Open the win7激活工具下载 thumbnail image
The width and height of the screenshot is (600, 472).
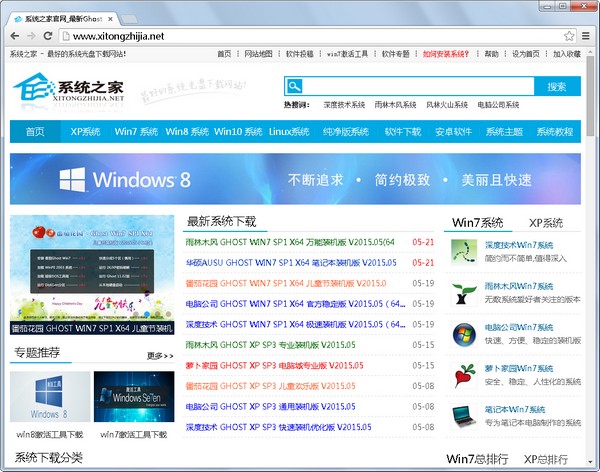133,398
